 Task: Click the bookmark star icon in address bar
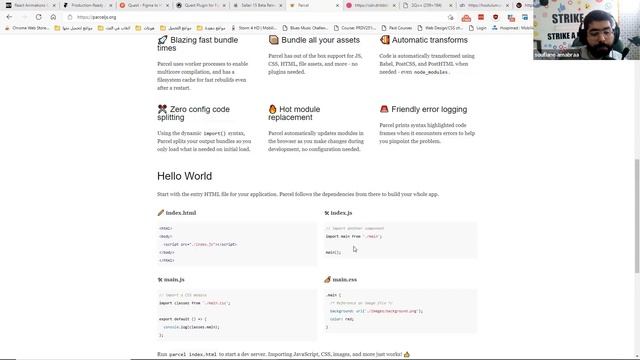click(x=451, y=17)
